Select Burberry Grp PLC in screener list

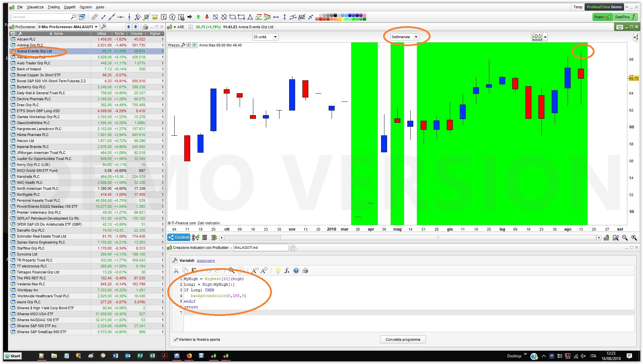[31, 87]
